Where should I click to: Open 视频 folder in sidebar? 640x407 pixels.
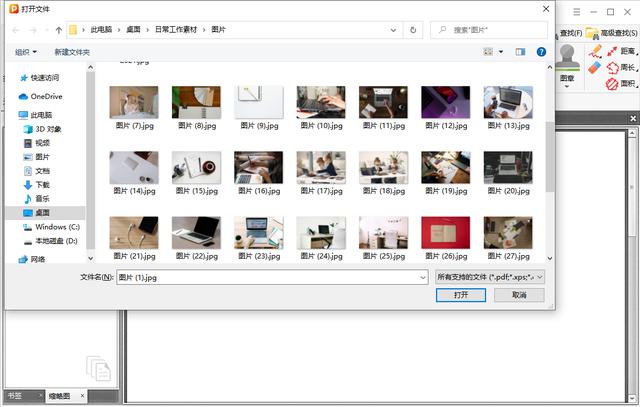tap(37, 143)
